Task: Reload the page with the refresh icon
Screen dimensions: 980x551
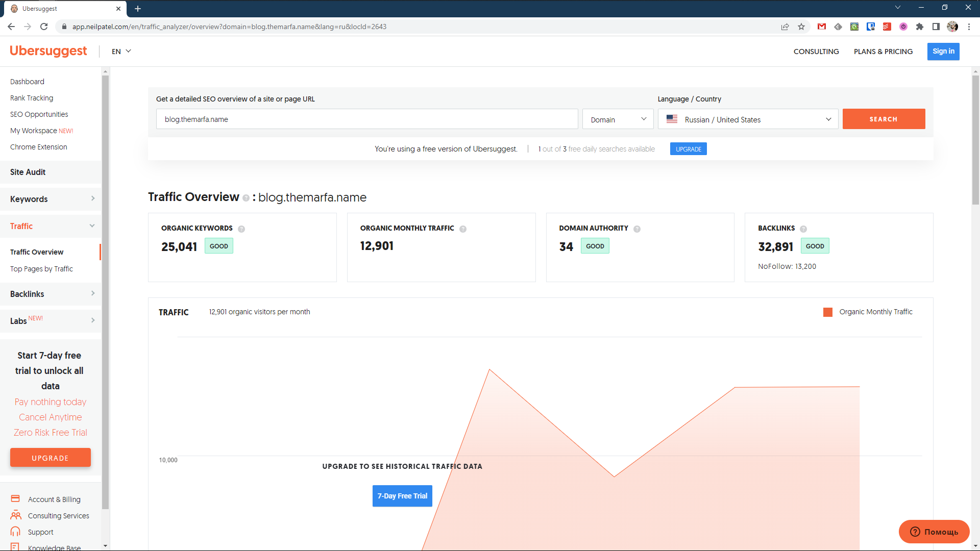Action: pos(44,27)
